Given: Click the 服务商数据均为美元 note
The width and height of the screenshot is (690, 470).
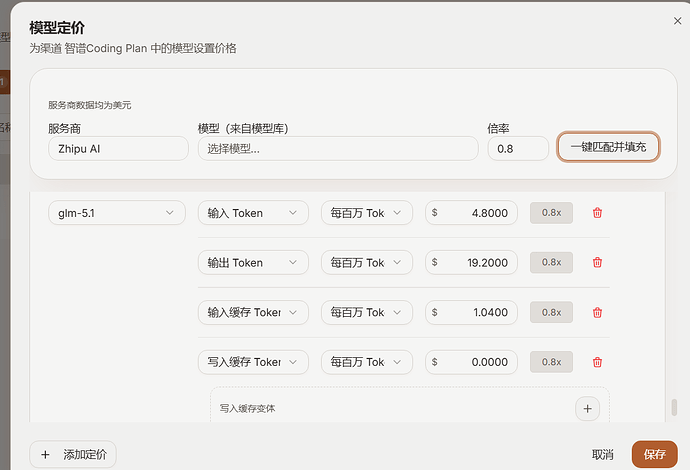Looking at the screenshot, I should coord(89,105).
